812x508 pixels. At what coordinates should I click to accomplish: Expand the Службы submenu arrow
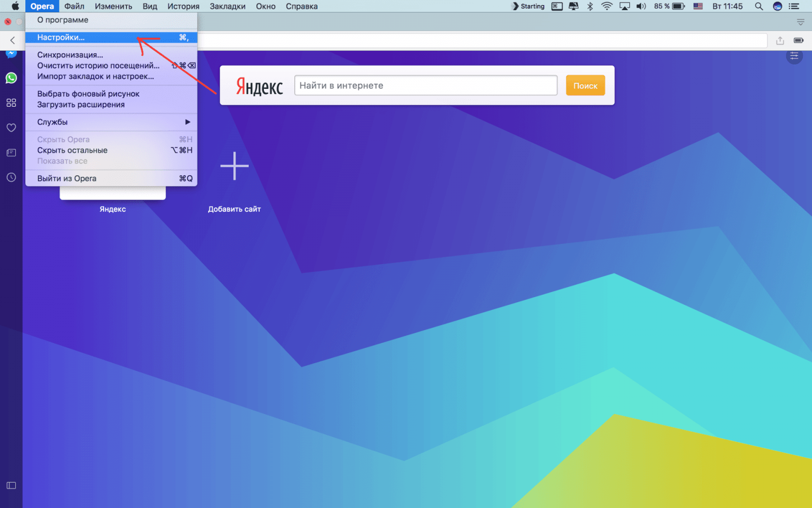click(188, 122)
